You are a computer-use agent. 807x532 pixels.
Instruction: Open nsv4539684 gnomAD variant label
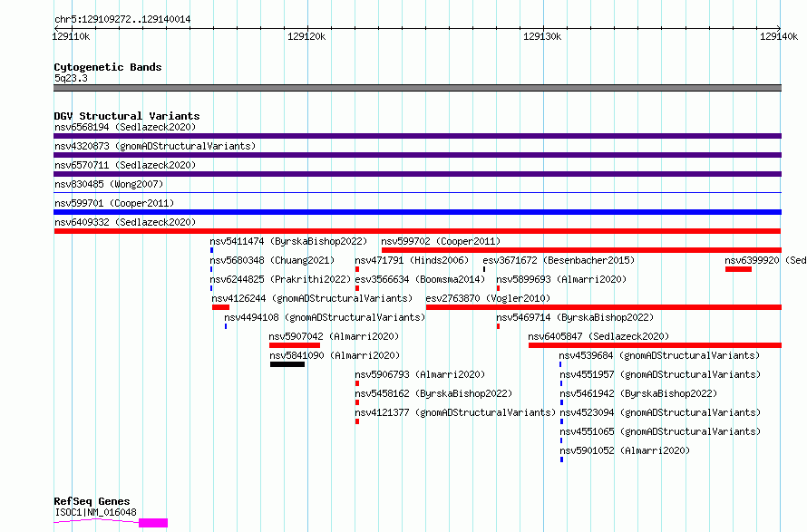click(659, 355)
